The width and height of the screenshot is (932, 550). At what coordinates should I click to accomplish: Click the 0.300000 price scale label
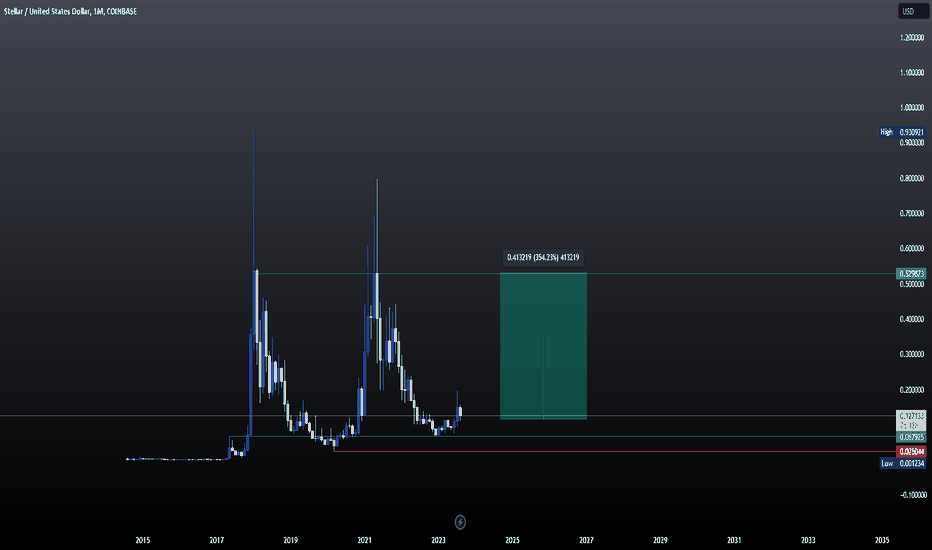[x=912, y=354]
